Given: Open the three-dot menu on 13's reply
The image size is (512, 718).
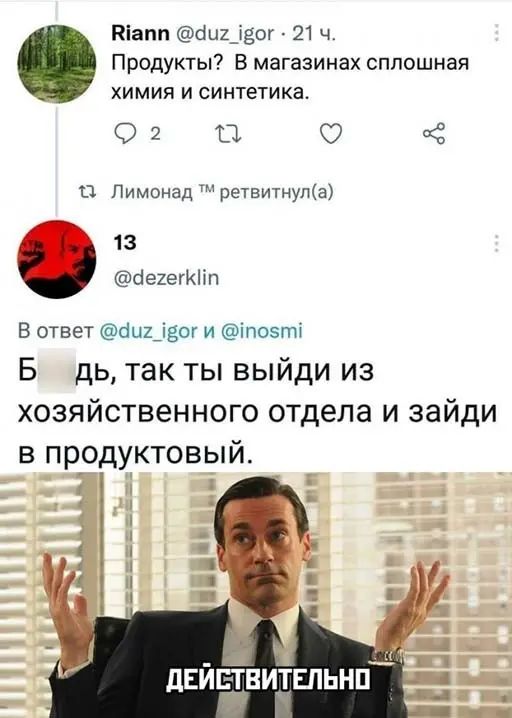Looking at the screenshot, I should point(496,243).
